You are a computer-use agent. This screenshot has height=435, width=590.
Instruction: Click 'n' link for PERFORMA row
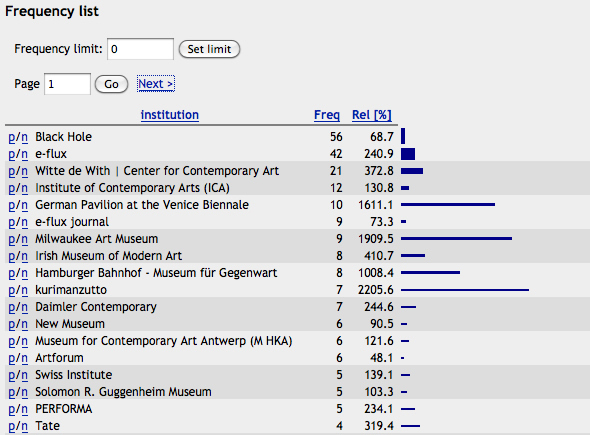pyautogui.click(x=24, y=409)
